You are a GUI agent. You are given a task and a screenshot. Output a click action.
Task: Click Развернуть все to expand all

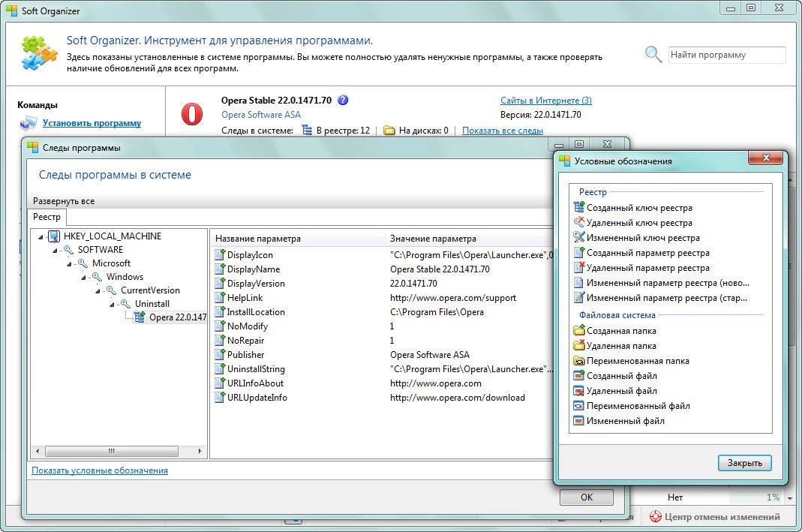(64, 201)
